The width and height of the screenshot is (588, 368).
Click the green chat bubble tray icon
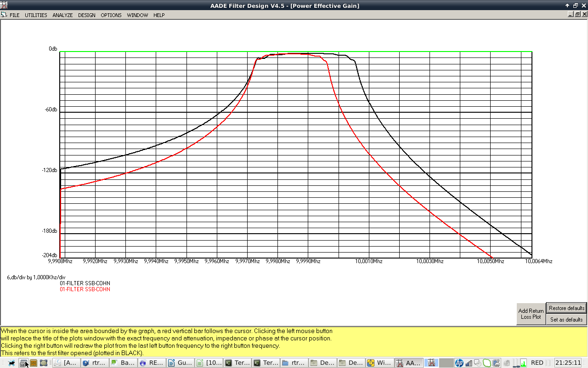tap(487, 363)
